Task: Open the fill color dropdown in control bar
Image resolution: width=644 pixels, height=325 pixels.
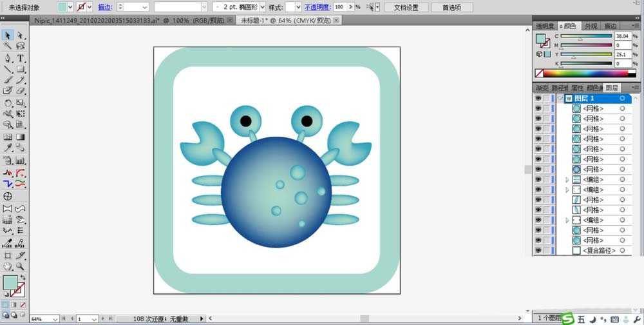Action: 70,7
